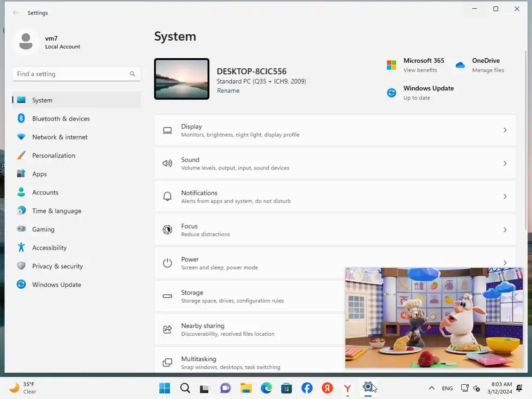This screenshot has height=399, width=532.
Task: Open Time & language settings
Action: [76, 211]
